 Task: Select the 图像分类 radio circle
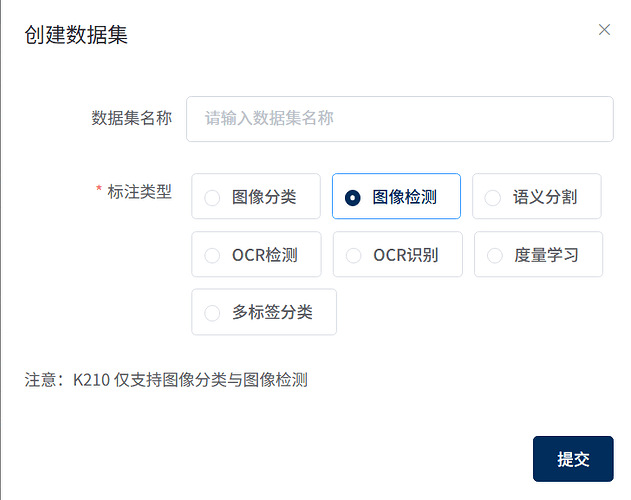tap(212, 198)
